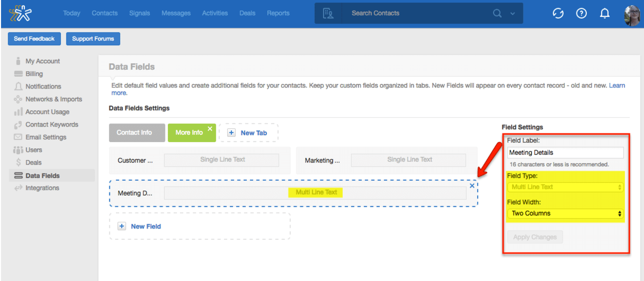Open the Deals menu in top navigation
Image resolution: width=644 pixels, height=281 pixels.
click(247, 13)
